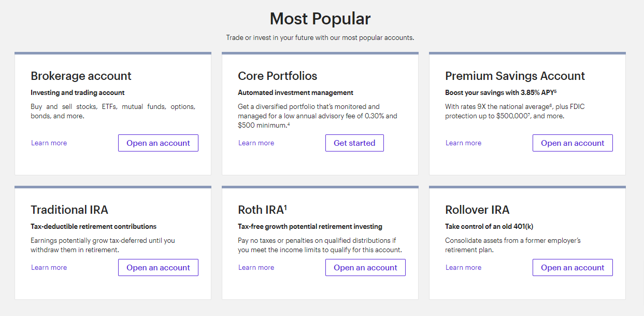Open an account under Brokerage account
644x316 pixels.
[158, 143]
